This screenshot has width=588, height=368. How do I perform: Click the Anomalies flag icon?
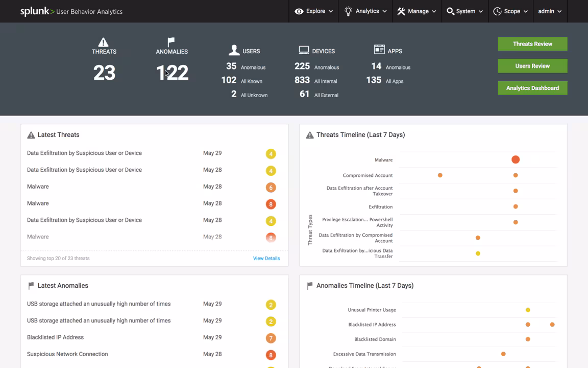[x=171, y=41]
